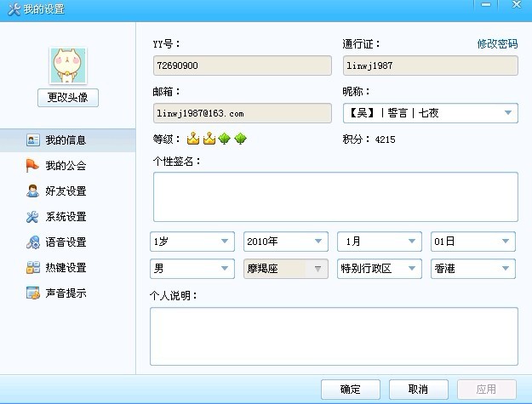Click the 等级 label text
The image size is (532, 404).
[x=166, y=139]
